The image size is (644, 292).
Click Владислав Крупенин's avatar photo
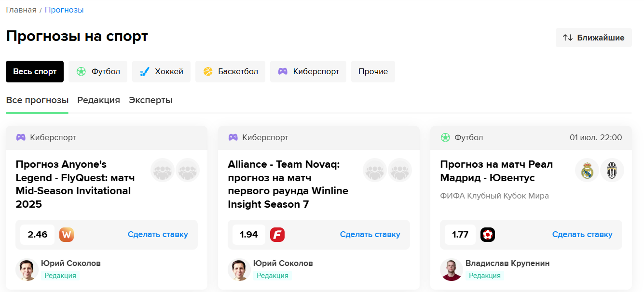(x=451, y=269)
